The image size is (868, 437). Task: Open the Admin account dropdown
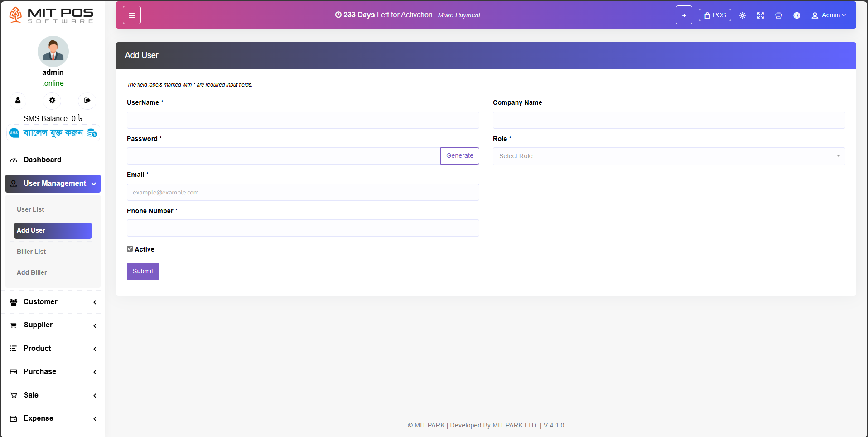(x=828, y=15)
